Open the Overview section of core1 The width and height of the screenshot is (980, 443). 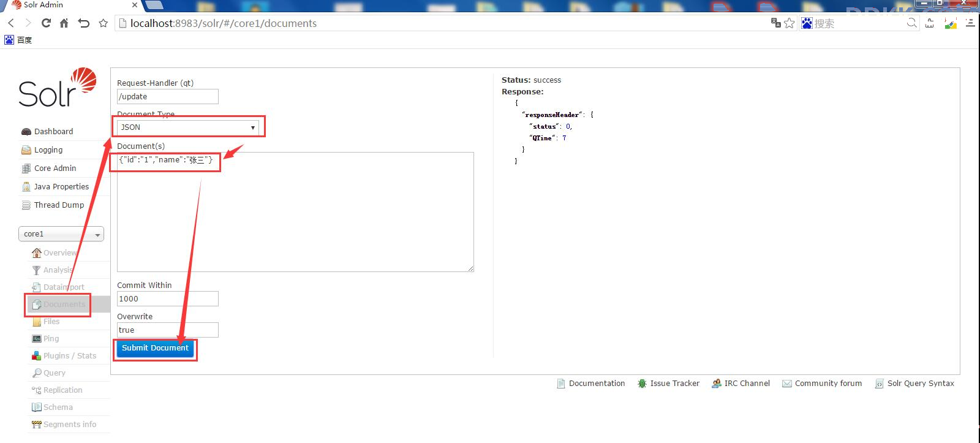tap(60, 252)
